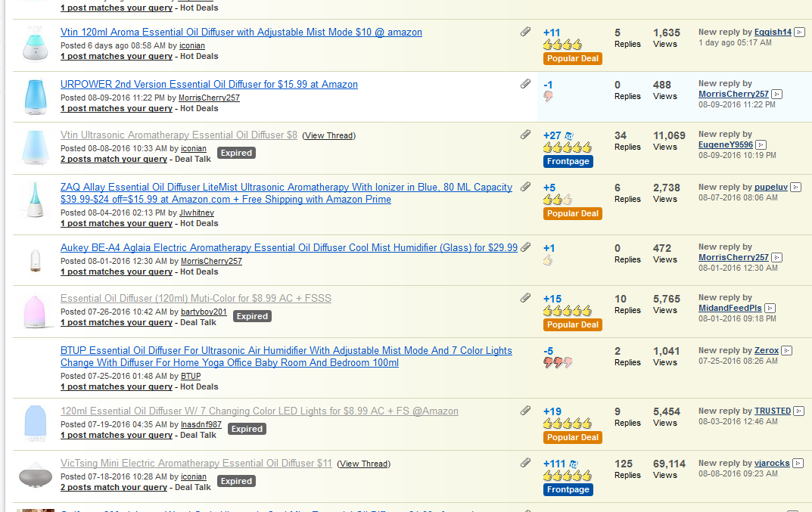The width and height of the screenshot is (812, 512).
Task: Open BTUP Essential Oil Diffuser thread title
Action: (x=286, y=357)
